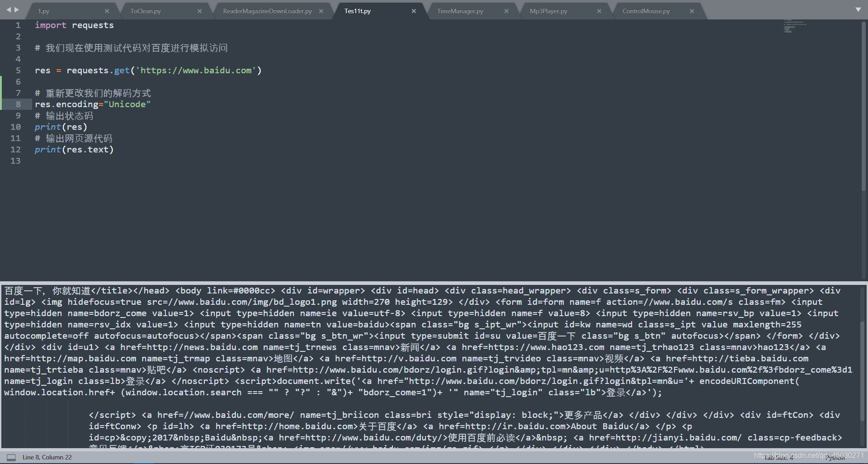This screenshot has height=464, width=868.
Task: Click comment '# 输出状态码' on line 9
Action: point(64,116)
